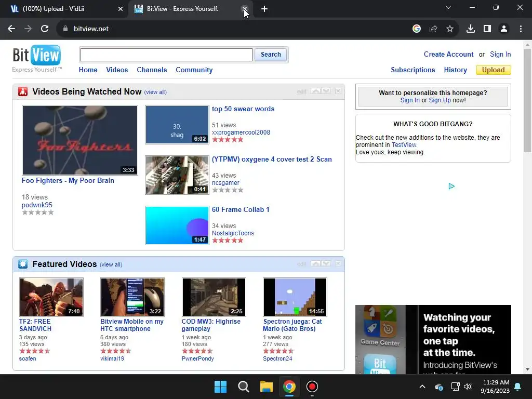Click the BitView web app ad banner
Screen dimensions: 532x399
tap(433, 339)
